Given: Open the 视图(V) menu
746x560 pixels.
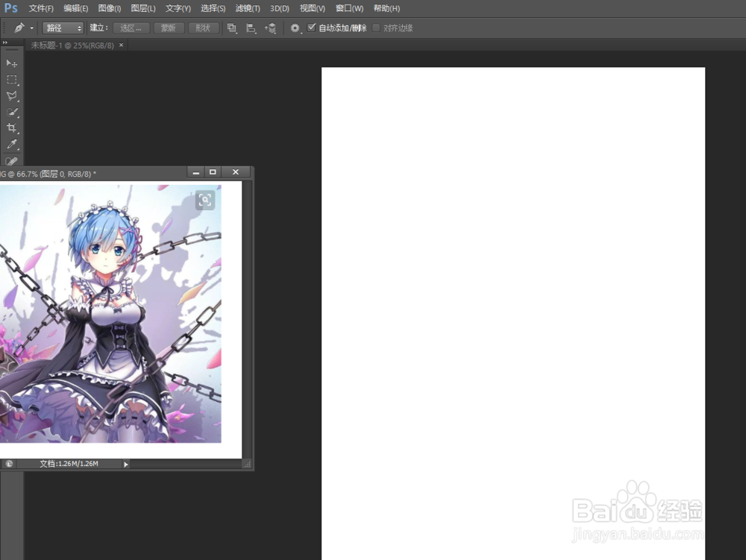Looking at the screenshot, I should click(x=312, y=8).
